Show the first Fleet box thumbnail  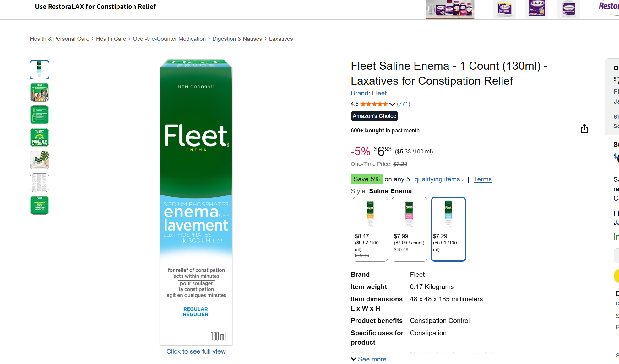point(40,70)
